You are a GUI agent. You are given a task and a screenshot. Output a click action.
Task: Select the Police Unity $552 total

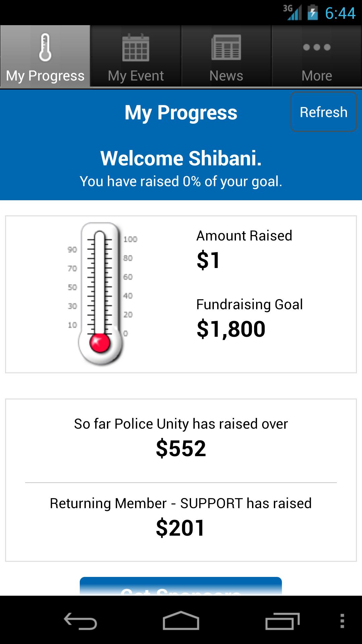click(181, 448)
